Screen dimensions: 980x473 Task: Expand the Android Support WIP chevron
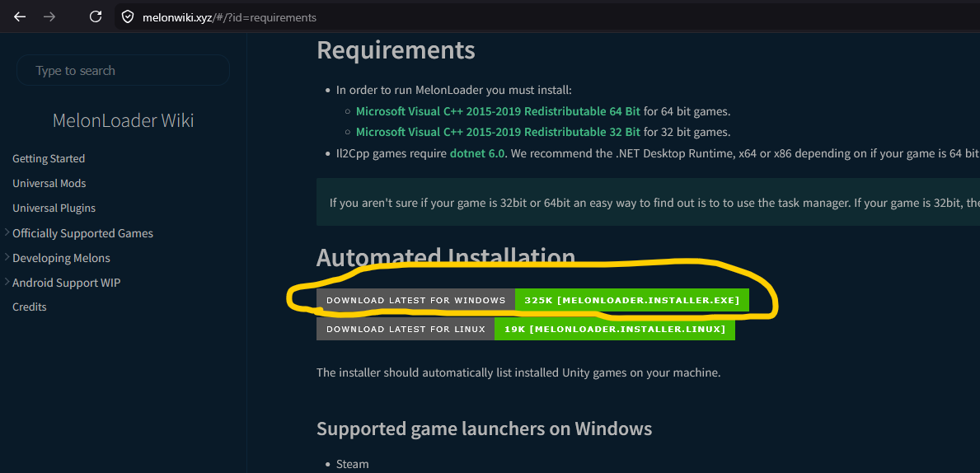(x=7, y=282)
